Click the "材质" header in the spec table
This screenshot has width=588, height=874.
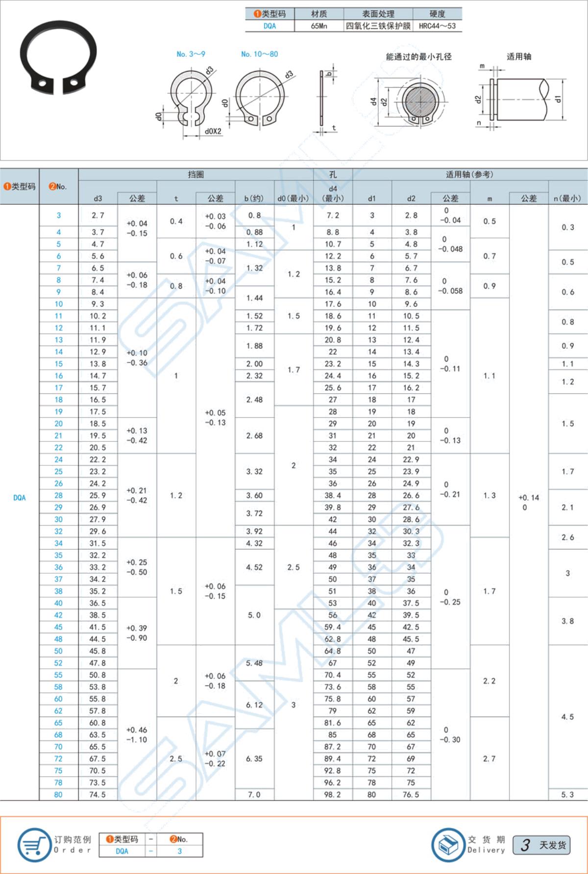pos(319,14)
